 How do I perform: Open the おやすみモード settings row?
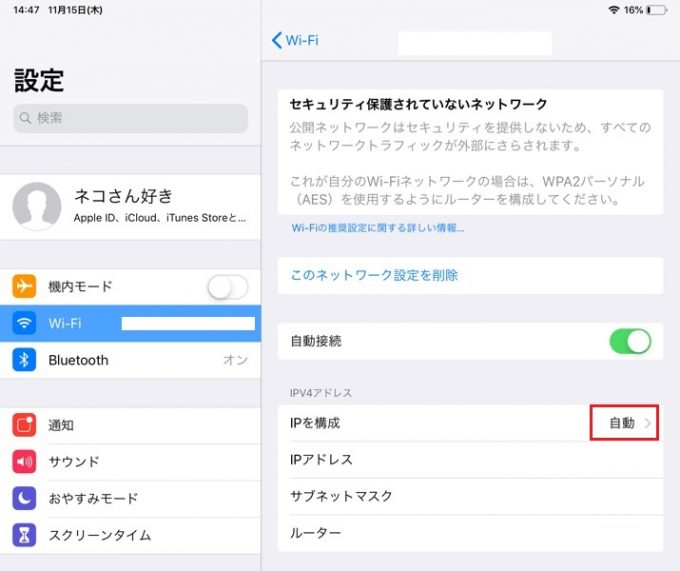click(130, 499)
